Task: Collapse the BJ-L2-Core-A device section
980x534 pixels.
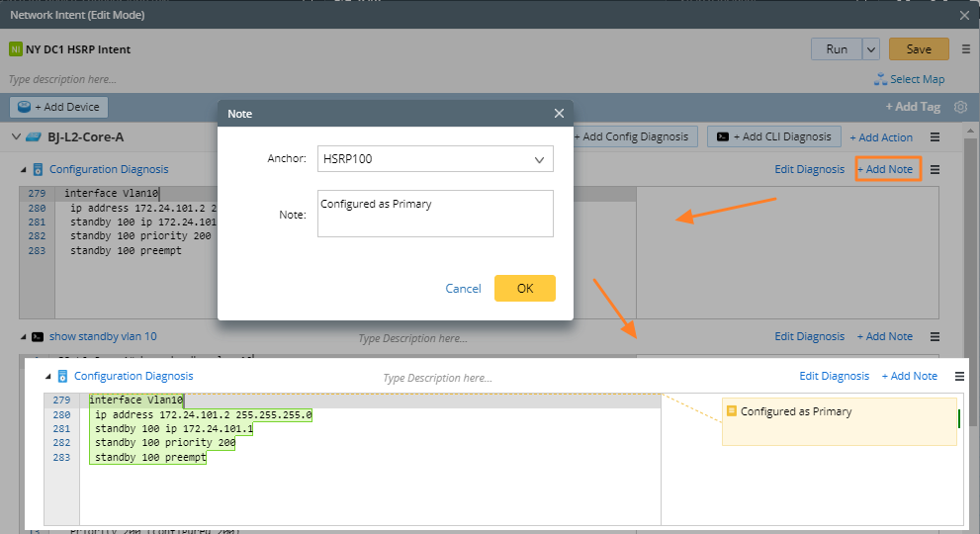Action: point(16,136)
